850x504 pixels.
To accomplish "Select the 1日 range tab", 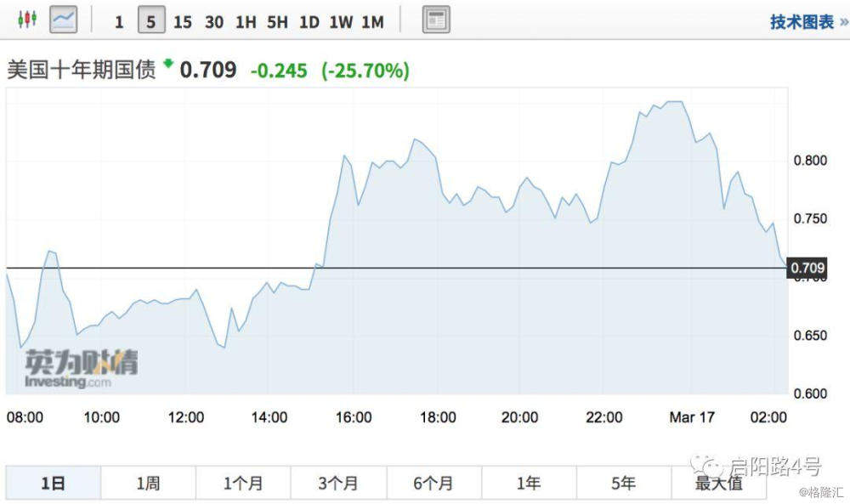I will (53, 483).
